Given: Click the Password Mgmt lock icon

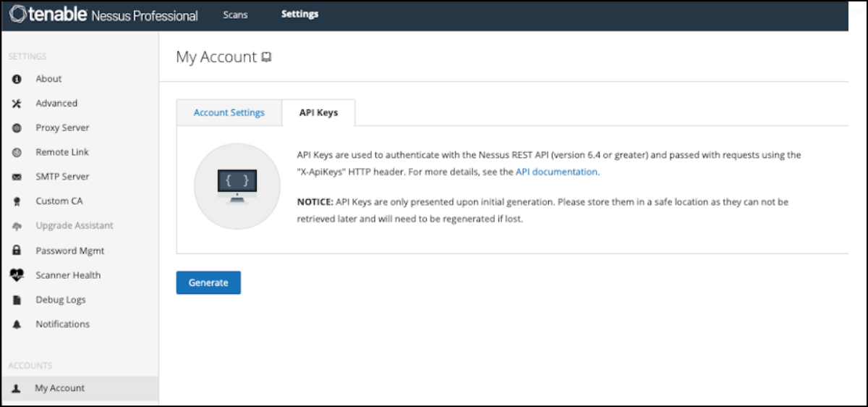Looking at the screenshot, I should (x=17, y=251).
